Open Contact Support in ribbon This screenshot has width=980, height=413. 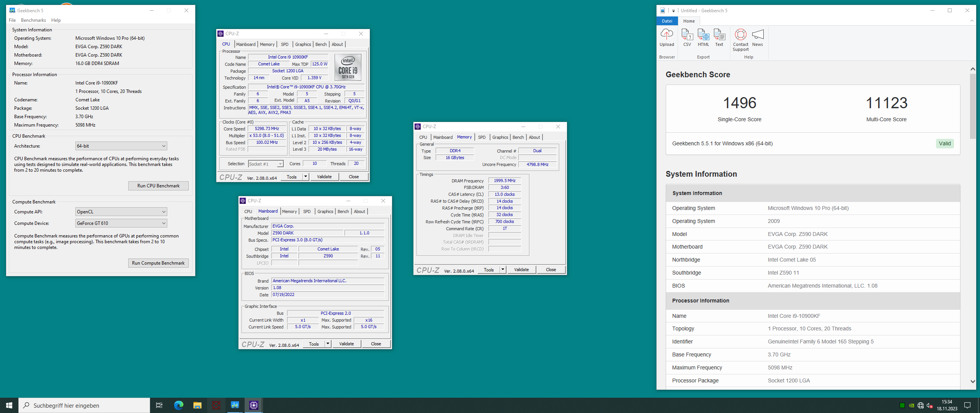point(740,40)
